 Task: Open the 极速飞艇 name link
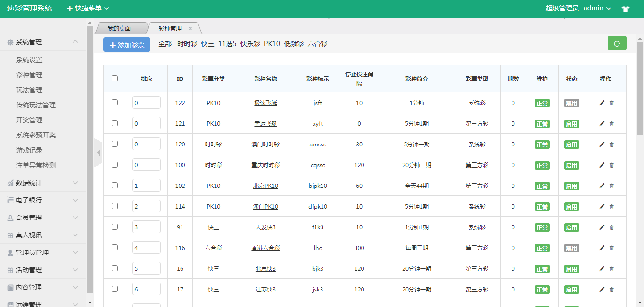pyautogui.click(x=265, y=103)
